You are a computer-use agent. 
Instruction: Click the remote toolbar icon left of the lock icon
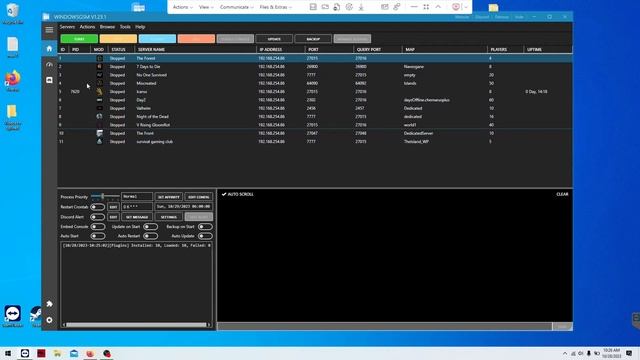325,7
